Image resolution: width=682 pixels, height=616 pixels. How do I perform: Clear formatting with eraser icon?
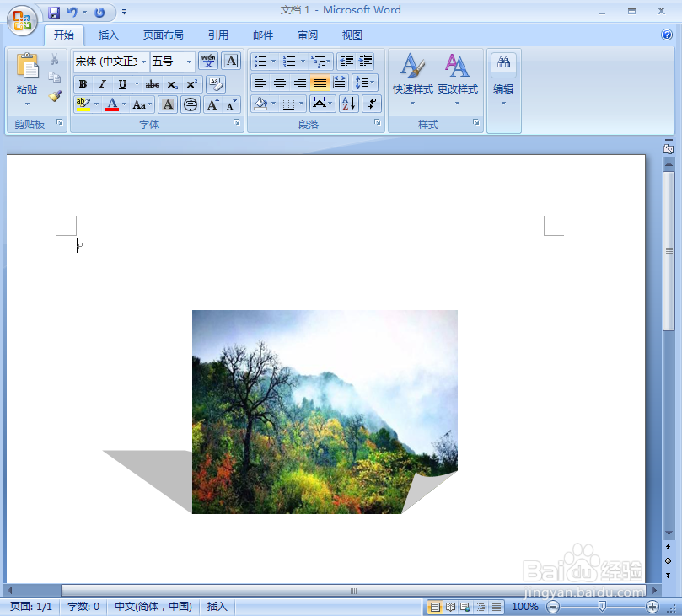[215, 83]
